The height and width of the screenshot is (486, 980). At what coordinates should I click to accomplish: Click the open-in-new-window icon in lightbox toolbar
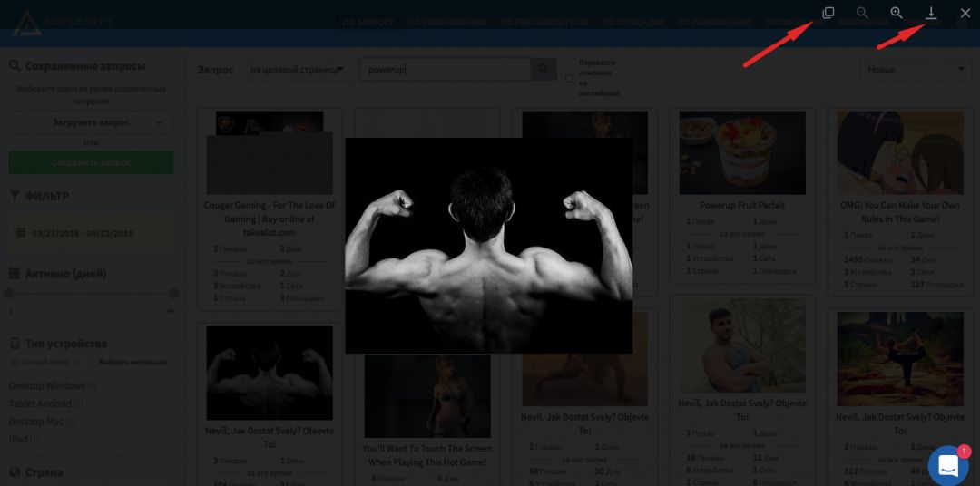(x=828, y=13)
